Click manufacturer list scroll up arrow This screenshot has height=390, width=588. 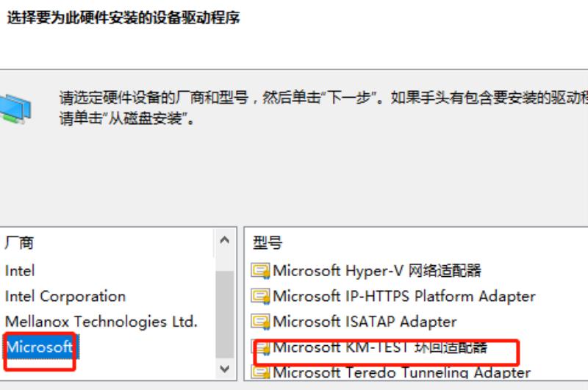pos(225,239)
